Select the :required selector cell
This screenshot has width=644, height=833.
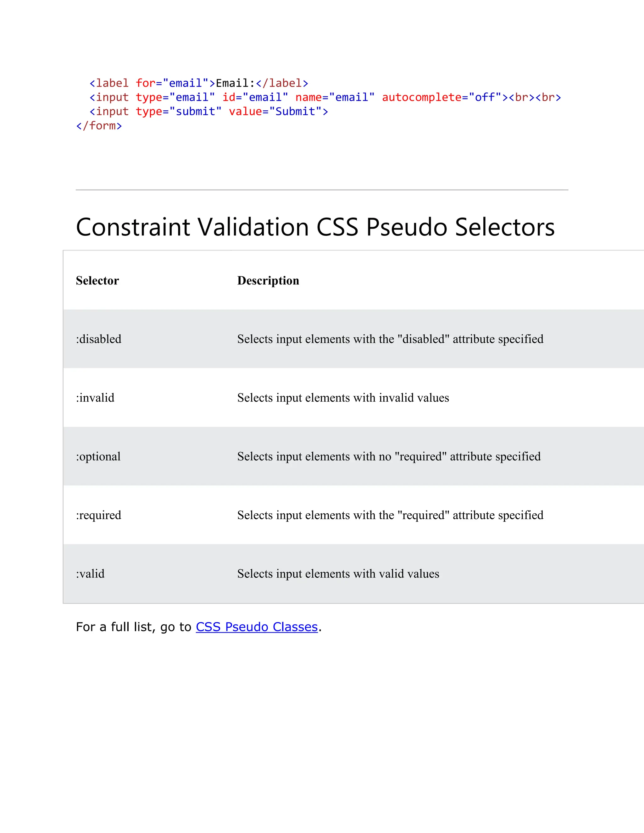pos(98,515)
